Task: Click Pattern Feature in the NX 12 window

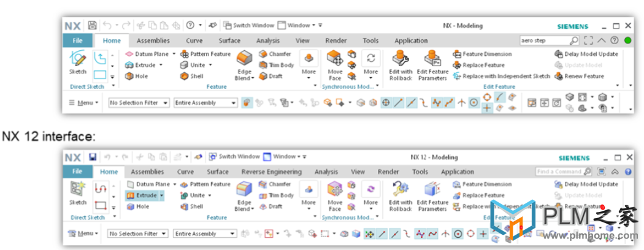Action: (205, 184)
